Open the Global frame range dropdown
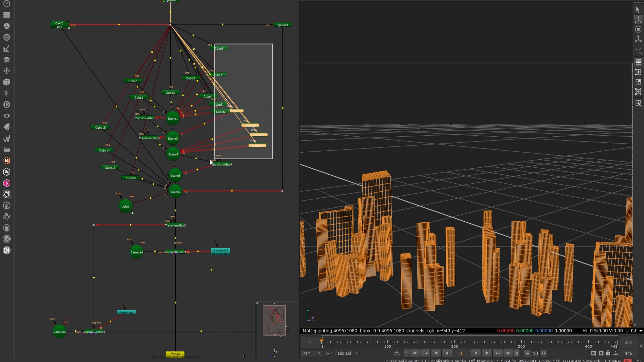The width and height of the screenshot is (644, 362). pyautogui.click(x=347, y=353)
